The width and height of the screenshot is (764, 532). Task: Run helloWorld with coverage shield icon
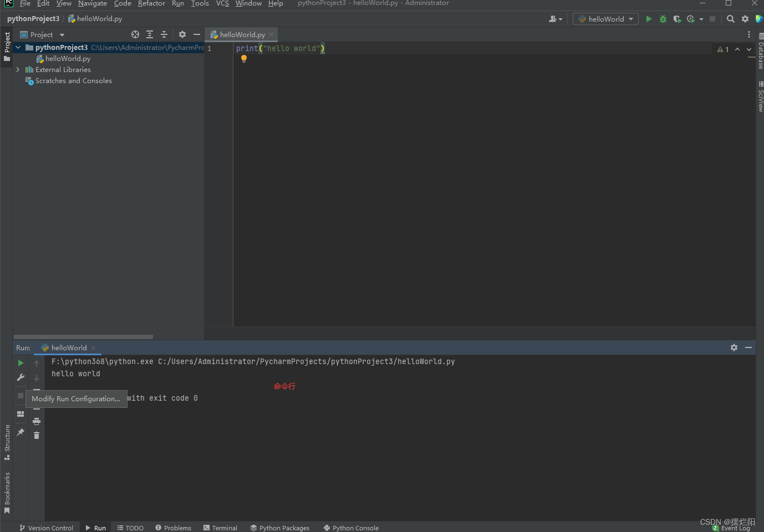coord(677,19)
